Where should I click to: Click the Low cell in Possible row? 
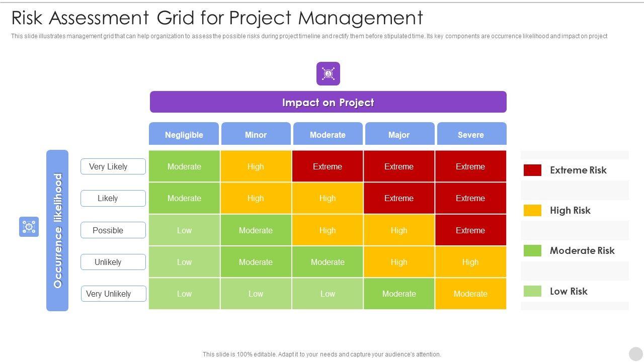pos(184,230)
